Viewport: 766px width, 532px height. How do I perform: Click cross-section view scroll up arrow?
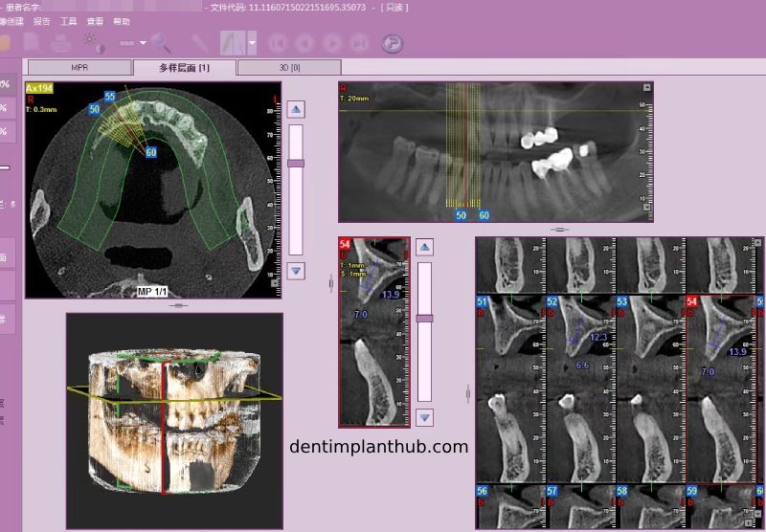coord(424,247)
